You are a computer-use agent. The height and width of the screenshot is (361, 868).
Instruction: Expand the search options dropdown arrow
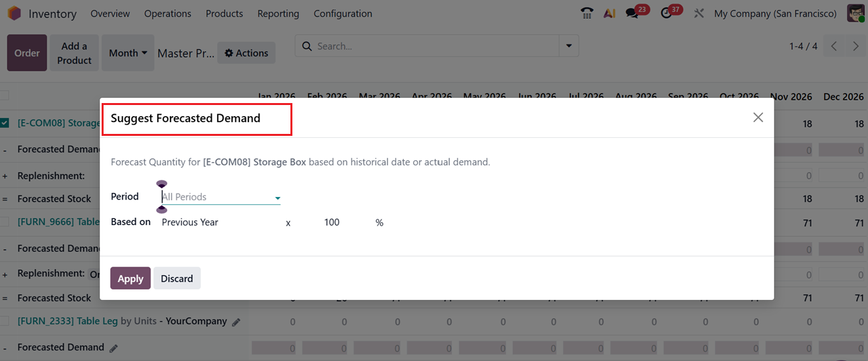[x=568, y=46]
